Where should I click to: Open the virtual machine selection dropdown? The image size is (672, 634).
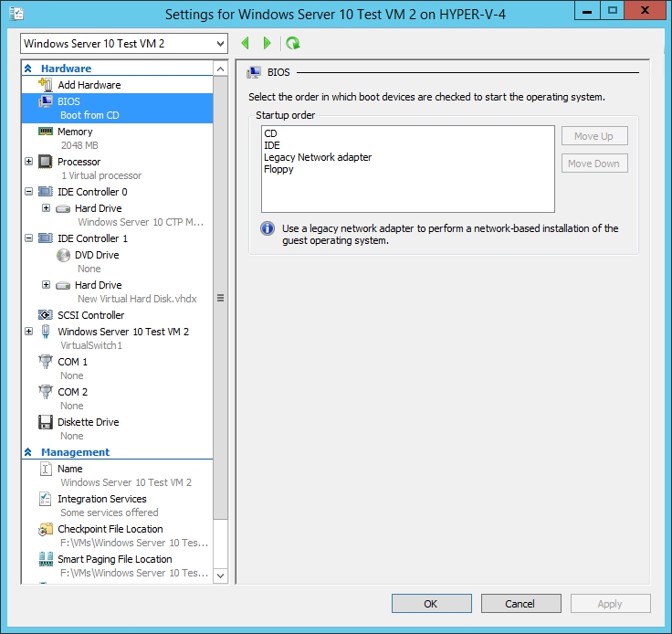pyautogui.click(x=219, y=44)
